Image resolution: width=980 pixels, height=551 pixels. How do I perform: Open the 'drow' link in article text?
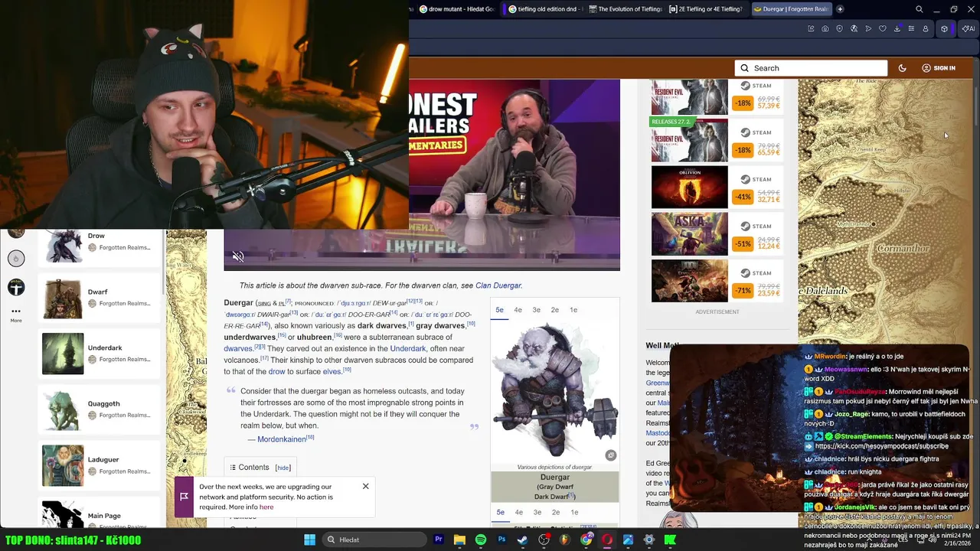[x=276, y=372]
